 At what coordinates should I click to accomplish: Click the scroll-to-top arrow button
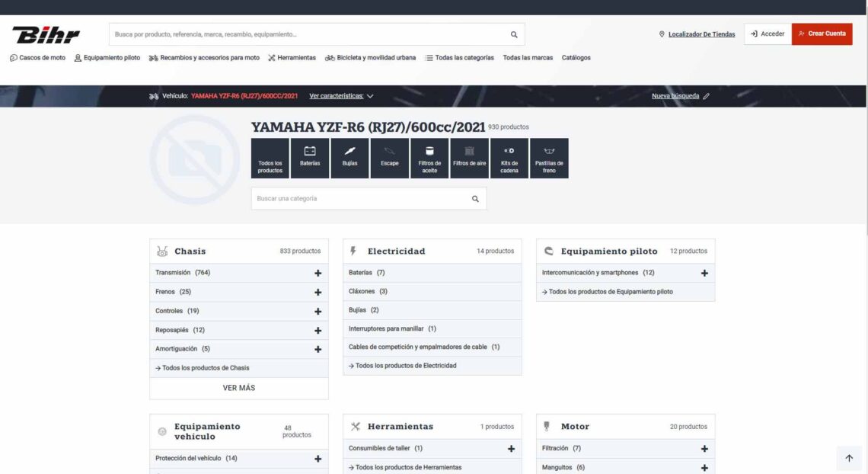click(849, 458)
